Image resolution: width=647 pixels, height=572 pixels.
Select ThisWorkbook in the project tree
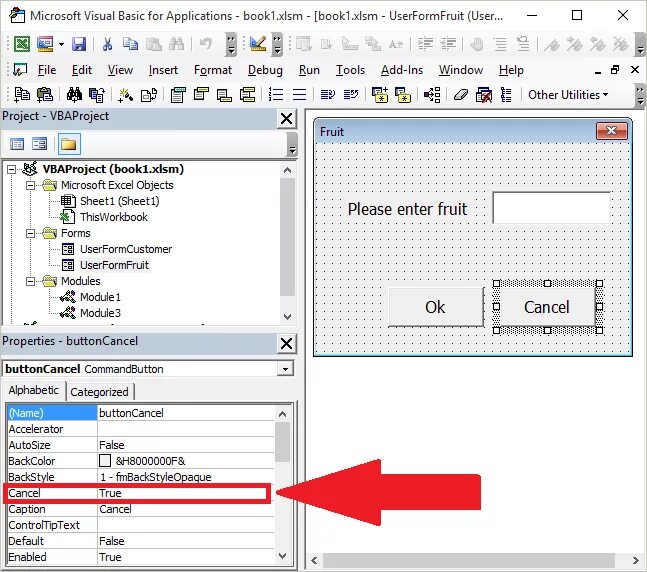point(114,217)
